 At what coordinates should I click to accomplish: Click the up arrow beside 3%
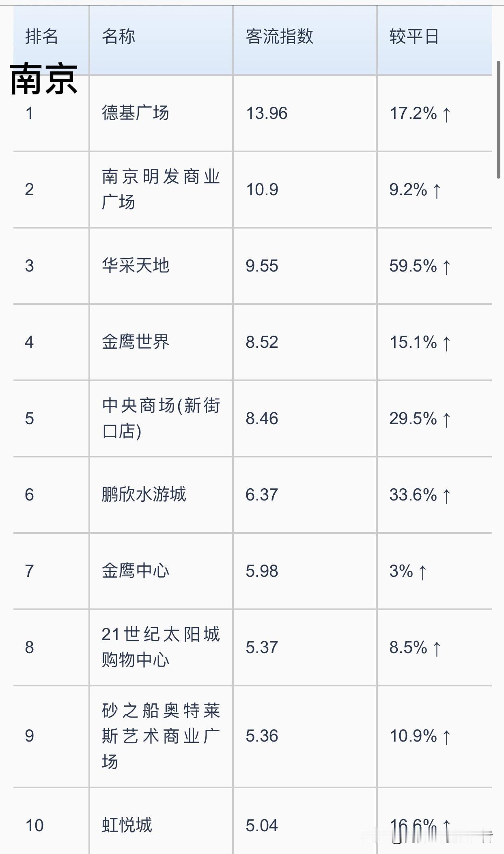pos(422,572)
